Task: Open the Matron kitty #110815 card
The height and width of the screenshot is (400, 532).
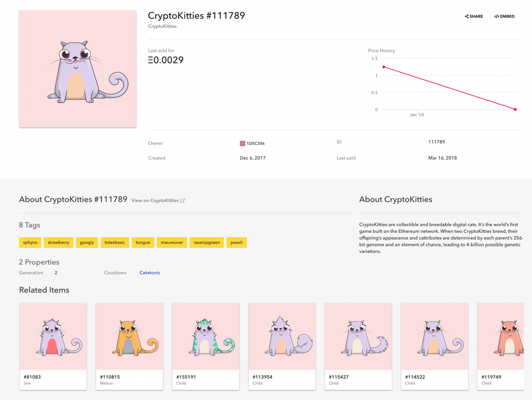Action: coord(129,346)
